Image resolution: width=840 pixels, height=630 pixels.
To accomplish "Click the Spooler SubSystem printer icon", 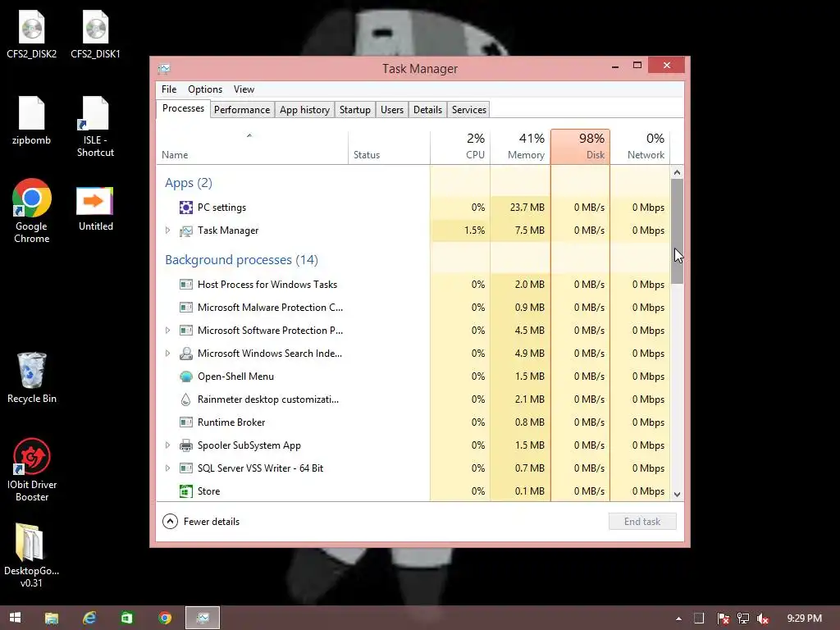I will point(186,445).
